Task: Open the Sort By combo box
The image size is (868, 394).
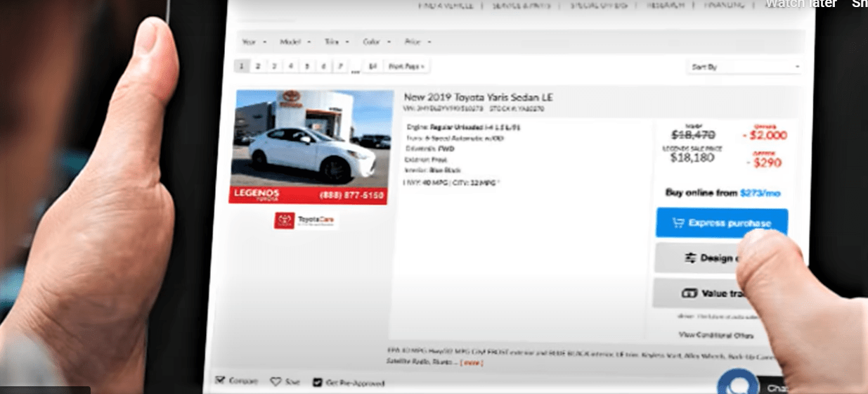Action: click(x=744, y=67)
